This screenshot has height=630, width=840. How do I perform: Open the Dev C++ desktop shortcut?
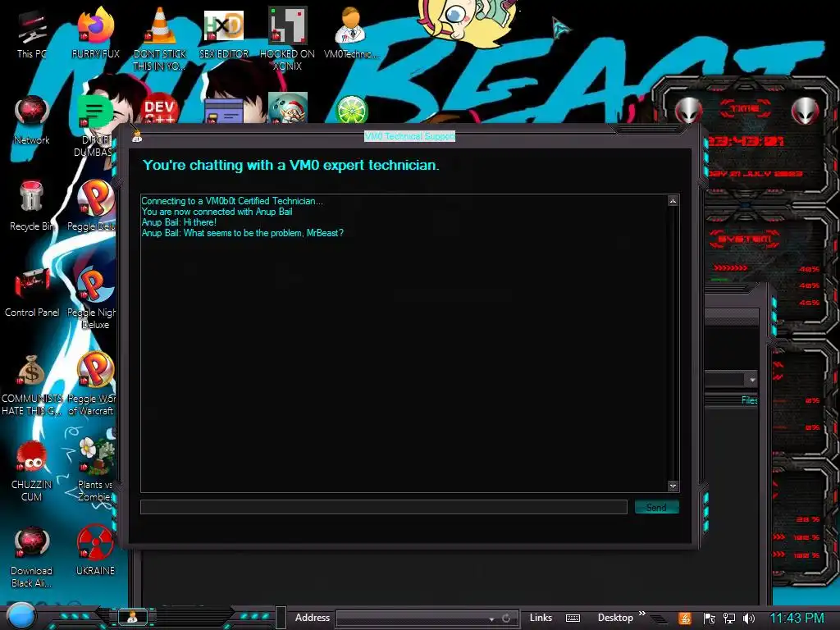point(160,110)
